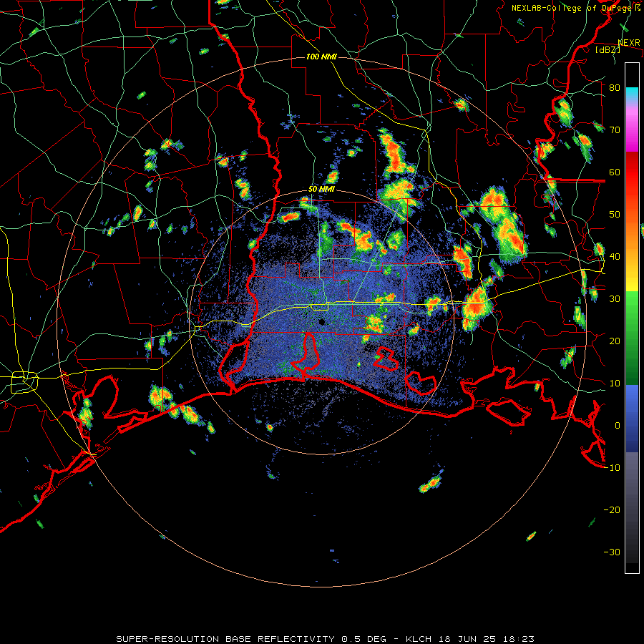
Task: Click the -20 value on the color scale
Action: coord(612,509)
